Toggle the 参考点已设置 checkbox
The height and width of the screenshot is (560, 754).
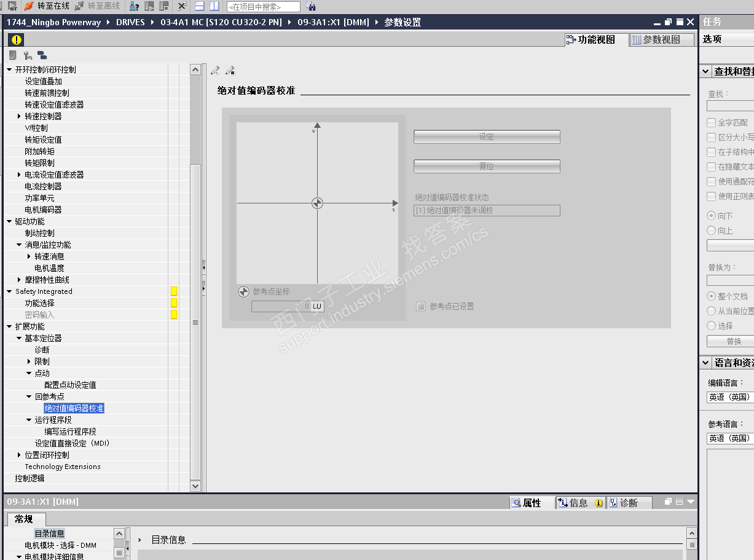(x=421, y=306)
